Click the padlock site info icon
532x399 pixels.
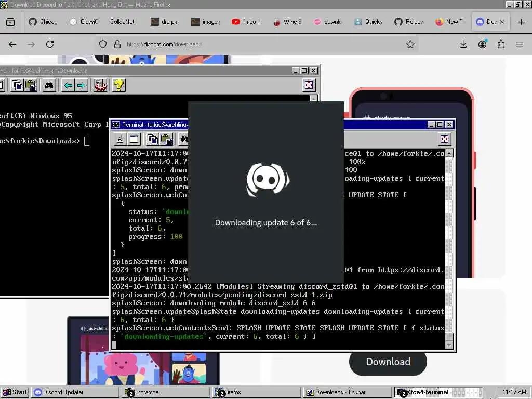[x=117, y=44]
